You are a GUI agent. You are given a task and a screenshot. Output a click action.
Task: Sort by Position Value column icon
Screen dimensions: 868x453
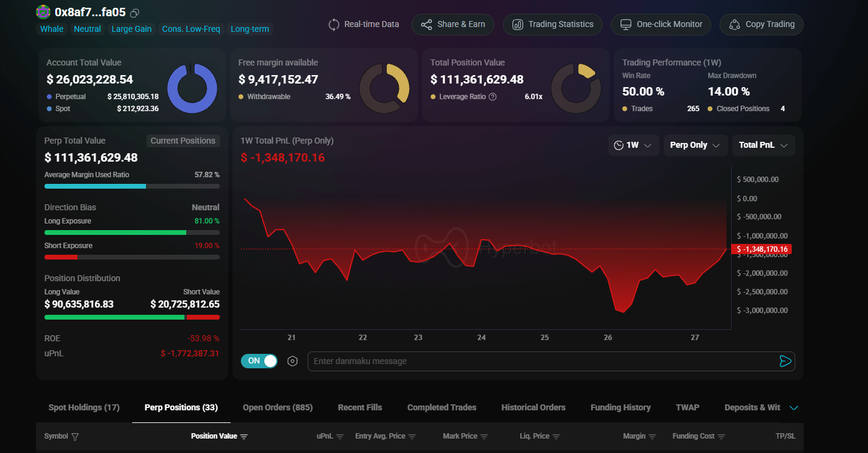click(244, 437)
